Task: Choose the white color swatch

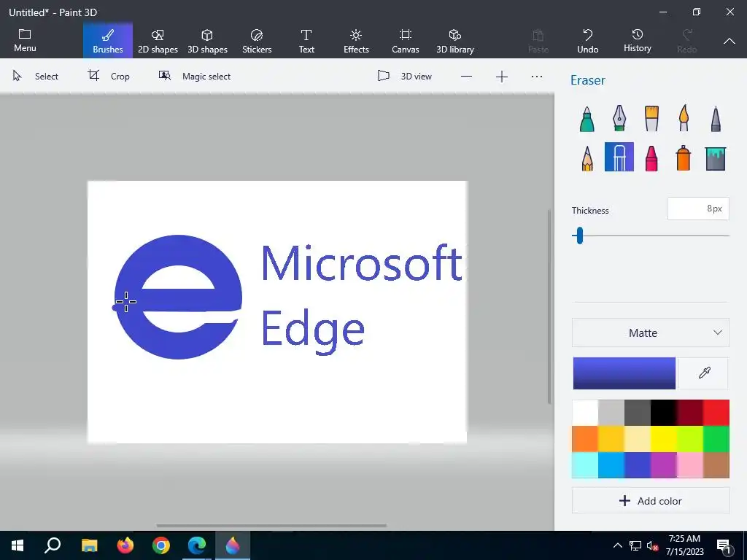Action: [585, 413]
